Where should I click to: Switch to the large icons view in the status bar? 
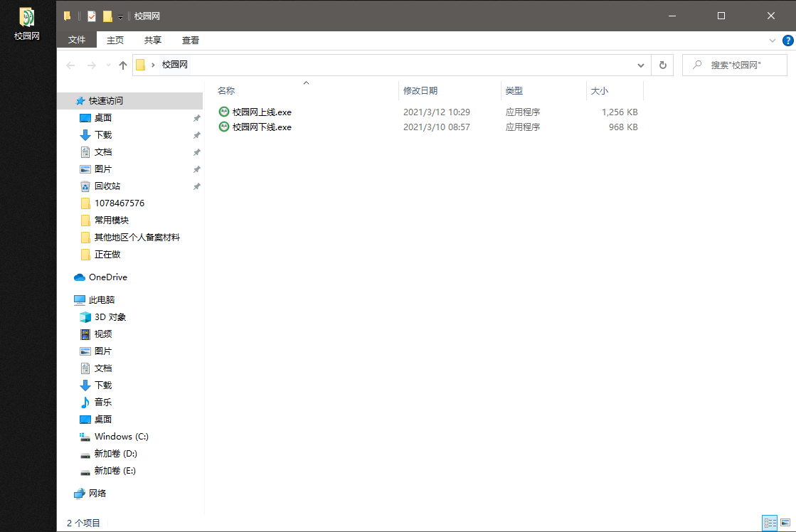(x=785, y=523)
